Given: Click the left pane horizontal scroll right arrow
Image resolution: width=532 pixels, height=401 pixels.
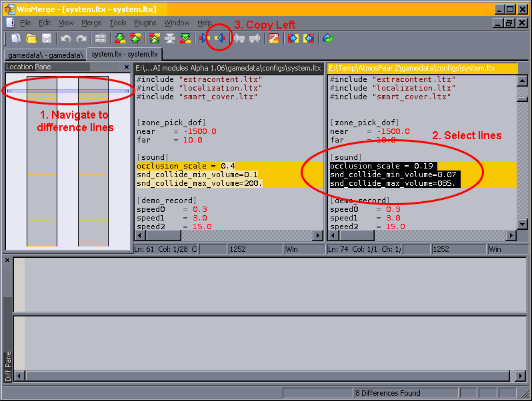Looking at the screenshot, I should (317, 235).
